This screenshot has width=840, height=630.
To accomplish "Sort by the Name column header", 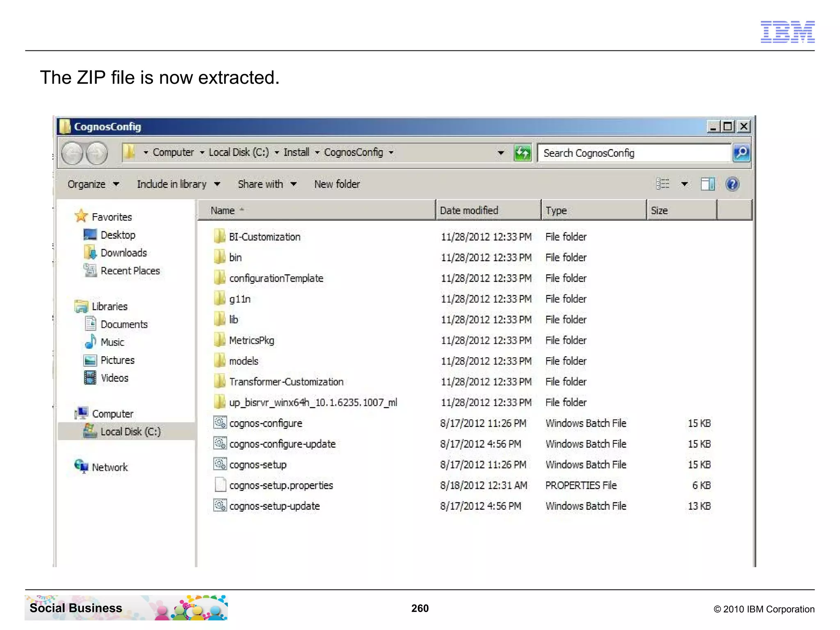I will tap(317, 210).
